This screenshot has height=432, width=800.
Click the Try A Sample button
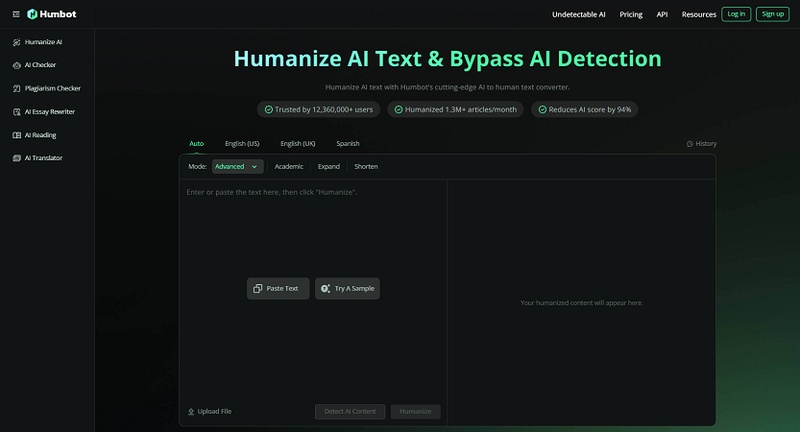tap(347, 289)
